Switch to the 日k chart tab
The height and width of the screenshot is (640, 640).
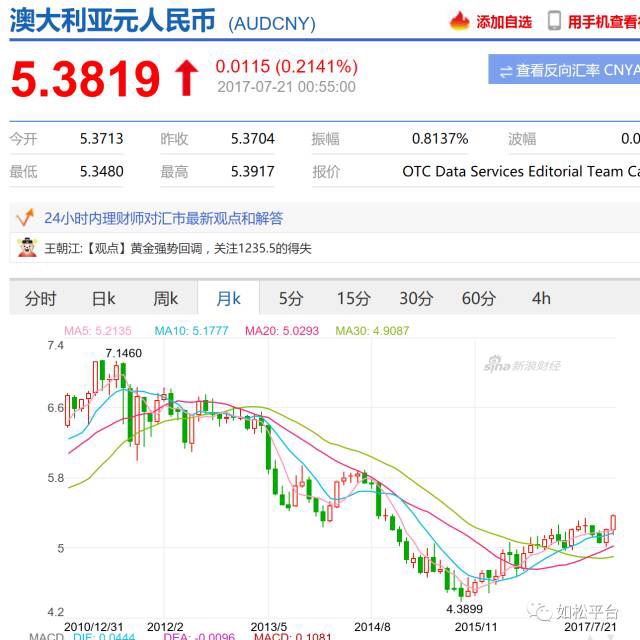104,298
